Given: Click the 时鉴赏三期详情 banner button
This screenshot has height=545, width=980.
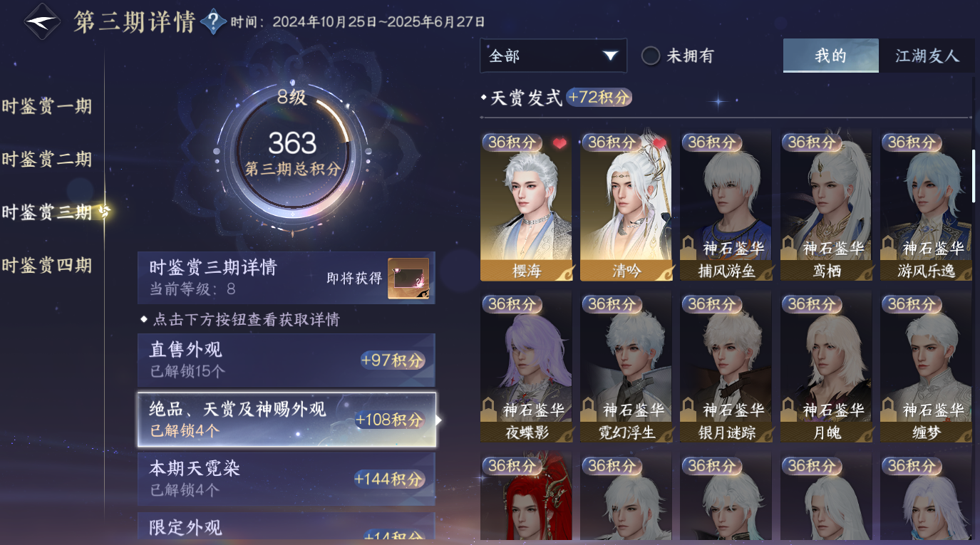Looking at the screenshot, I should [x=287, y=278].
